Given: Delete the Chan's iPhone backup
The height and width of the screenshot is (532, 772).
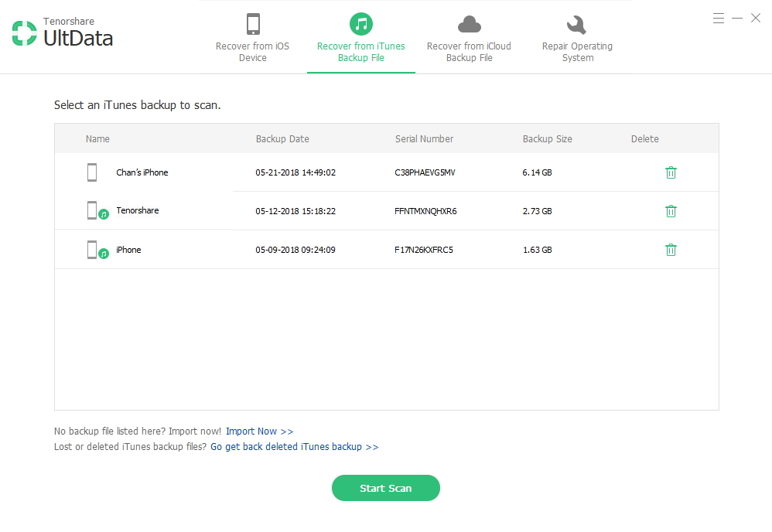Looking at the screenshot, I should tap(671, 172).
